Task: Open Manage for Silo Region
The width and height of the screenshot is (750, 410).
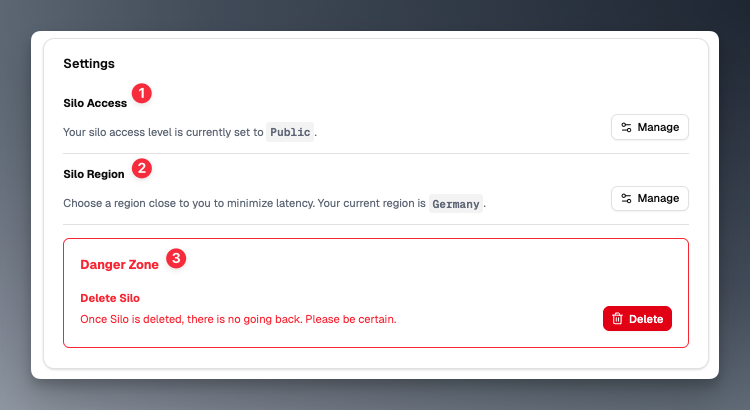Action: click(x=650, y=198)
